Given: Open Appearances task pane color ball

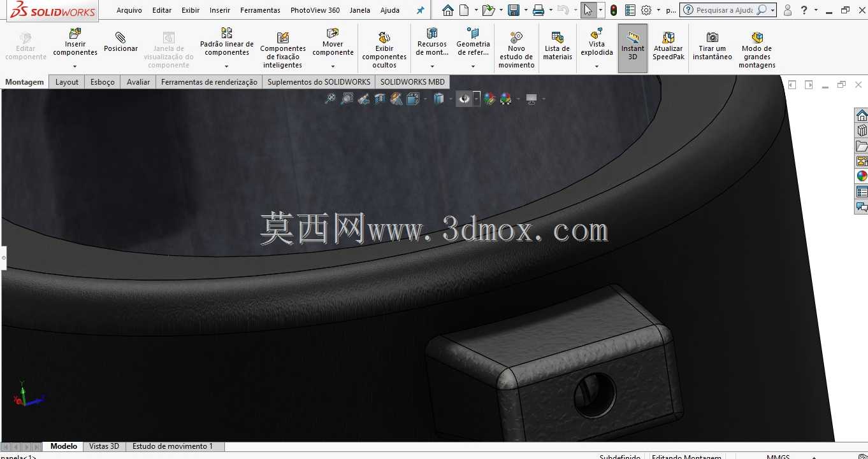Looking at the screenshot, I should (862, 176).
